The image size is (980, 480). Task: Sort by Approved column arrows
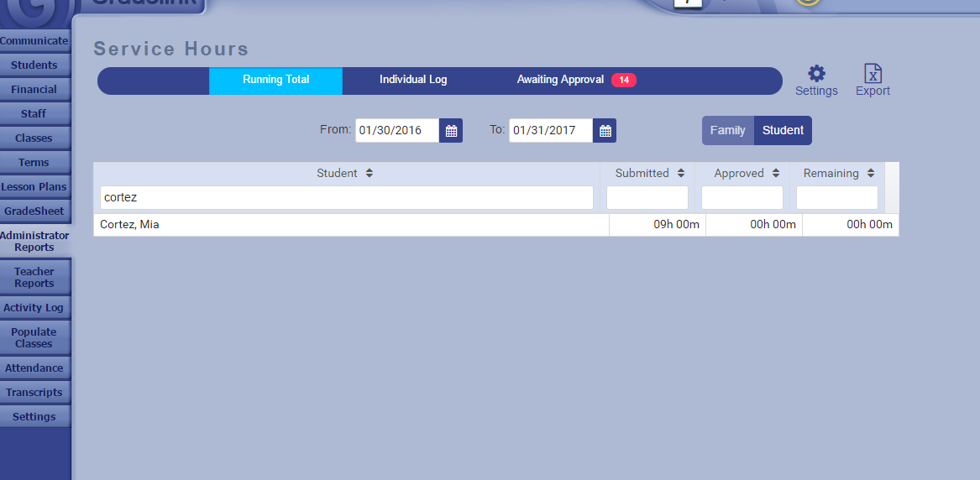tap(775, 174)
